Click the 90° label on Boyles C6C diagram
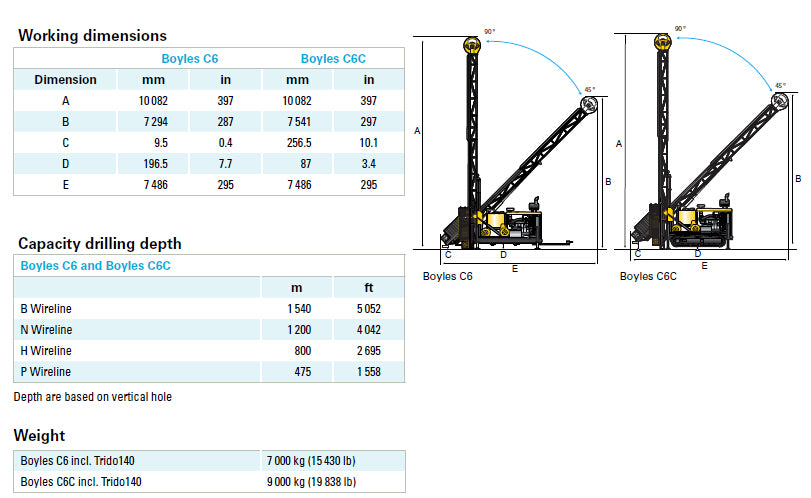 coord(680,28)
